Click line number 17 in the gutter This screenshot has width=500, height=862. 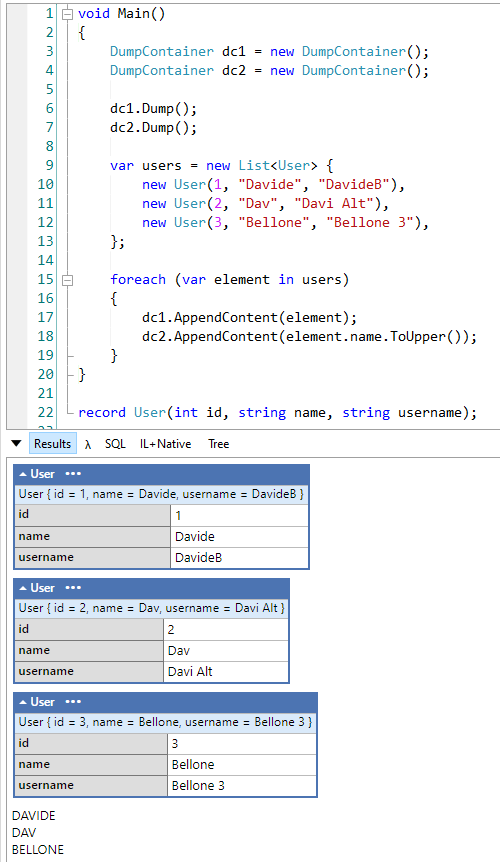[x=46, y=317]
